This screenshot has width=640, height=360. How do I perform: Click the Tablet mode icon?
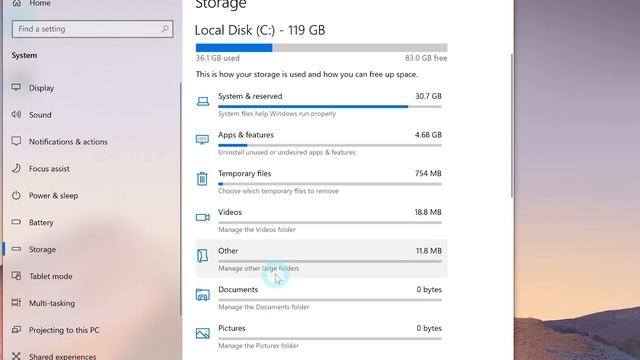coord(16,276)
